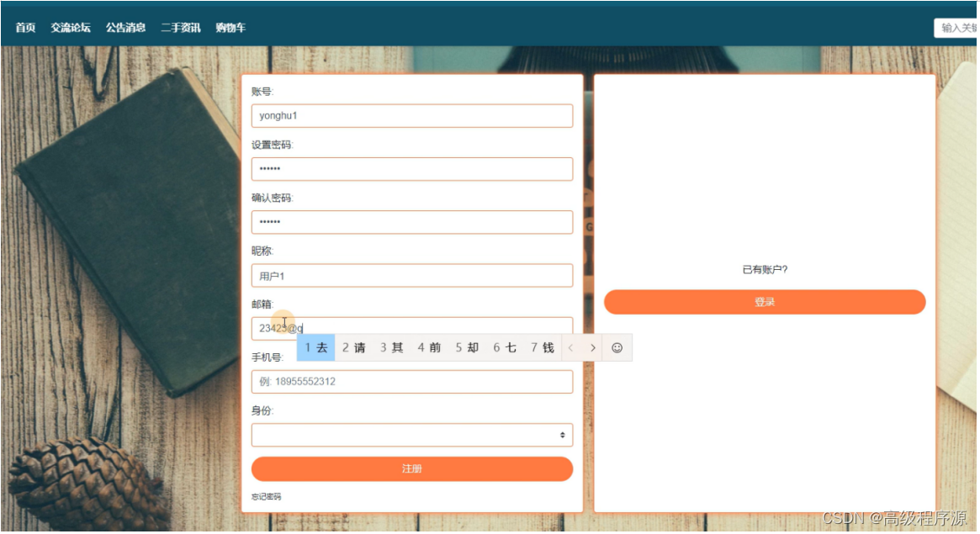Screen dimensions: 980x534
Task: Select candidate word 去 from the IME bar
Action: pos(316,347)
